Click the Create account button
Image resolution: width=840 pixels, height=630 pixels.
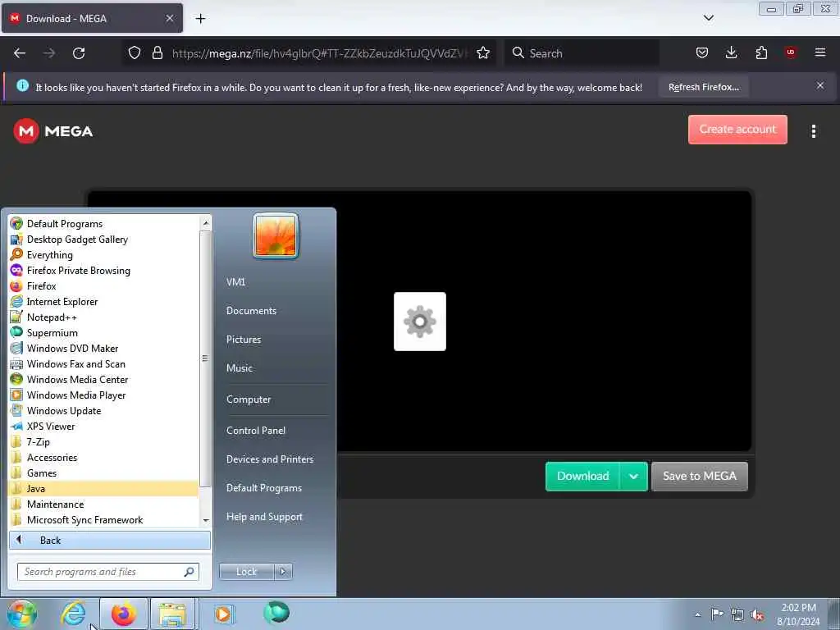[737, 129]
